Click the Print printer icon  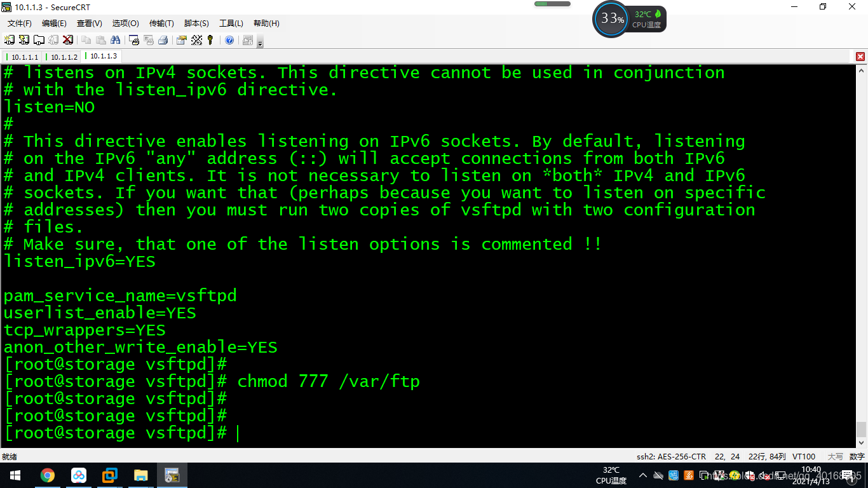pos(163,40)
